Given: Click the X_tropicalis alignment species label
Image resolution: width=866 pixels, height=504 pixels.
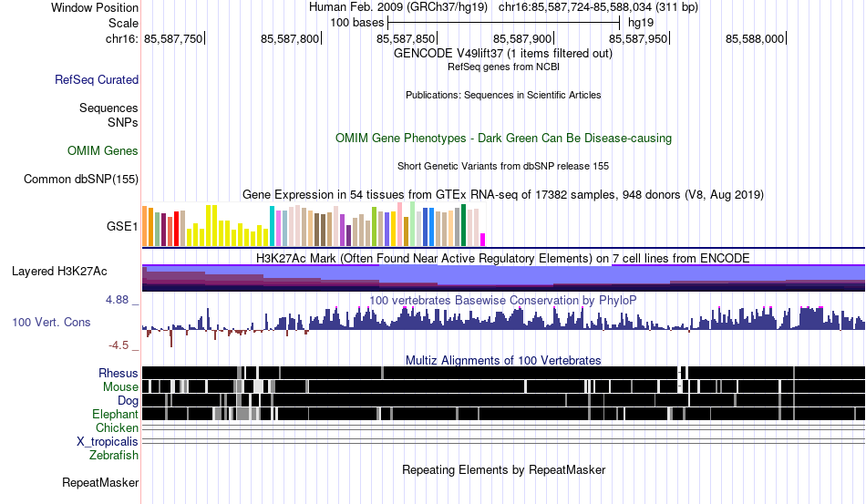Looking at the screenshot, I should pos(108,442).
